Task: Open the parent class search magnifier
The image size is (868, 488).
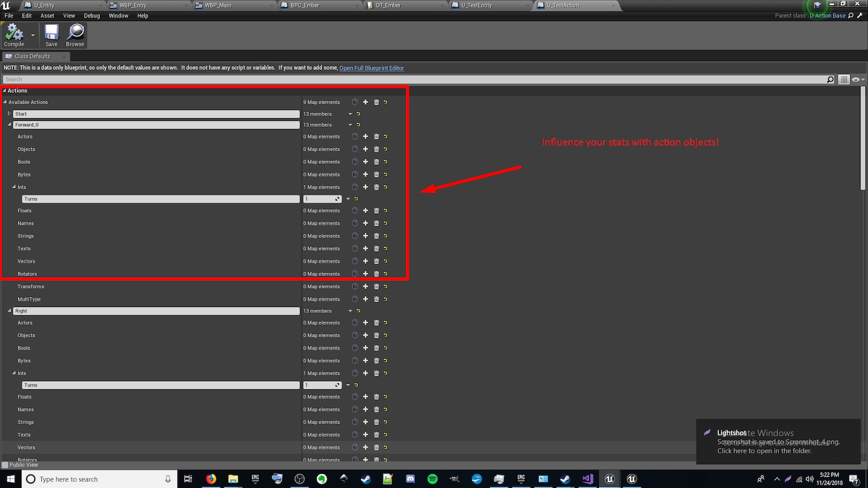Action: [850, 16]
